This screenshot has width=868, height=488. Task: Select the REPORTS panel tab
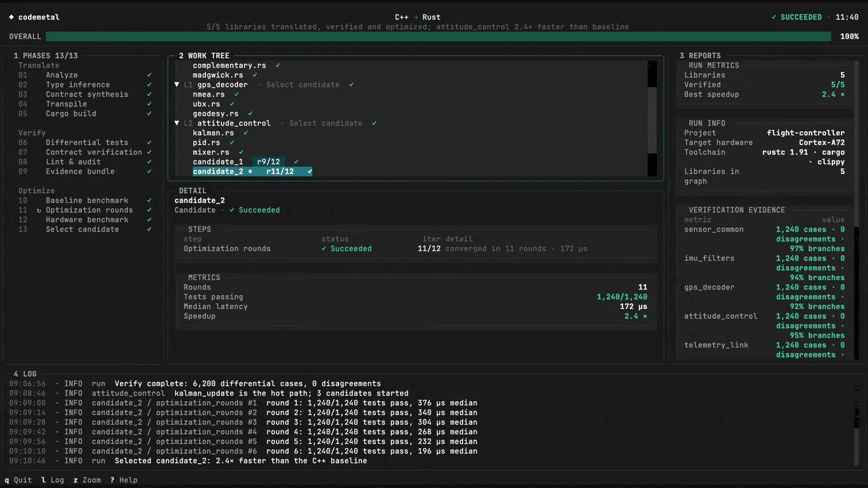700,55
